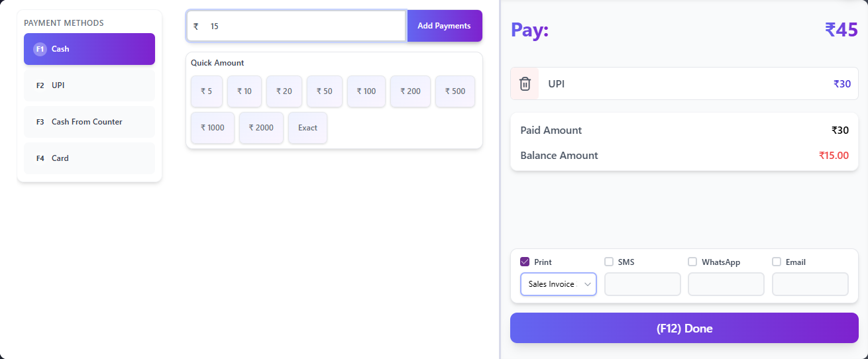Select the UPI payment method
This screenshot has width=868, height=359.
tap(89, 85)
